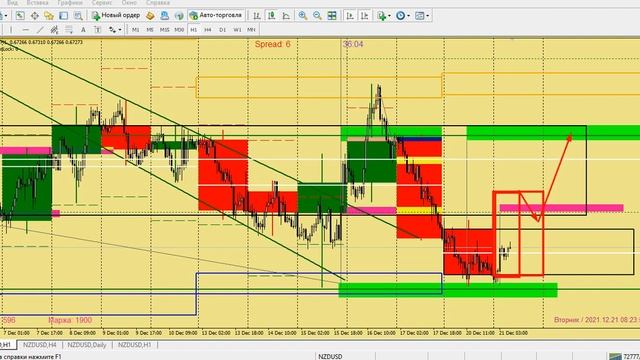Expand the indicators dropdown arrow
This screenshot has height=360, width=640.
click(389, 16)
